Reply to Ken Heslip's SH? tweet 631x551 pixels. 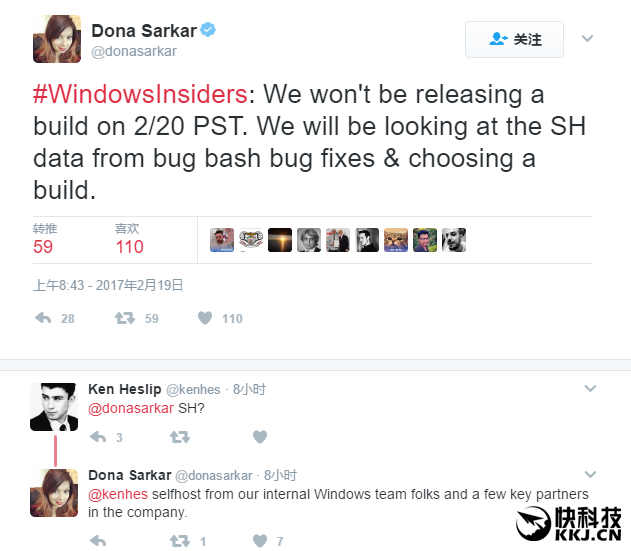pos(98,437)
